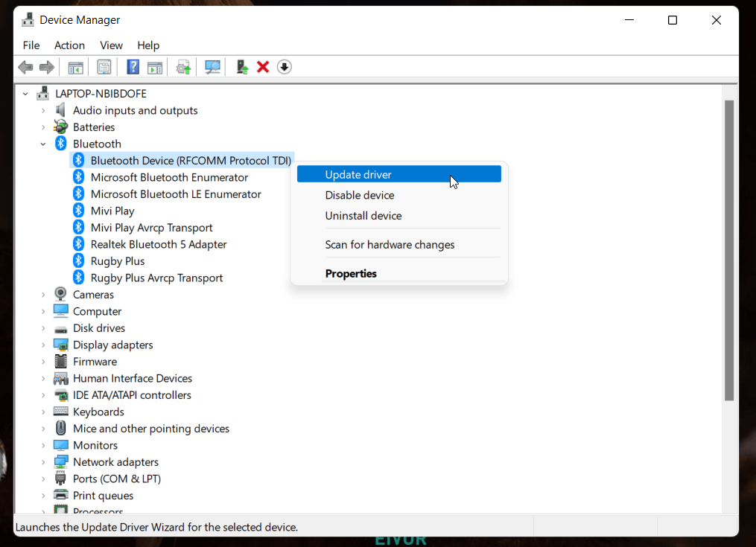Screen dimensions: 756x547
Task: Open the Action menu
Action: (x=69, y=45)
